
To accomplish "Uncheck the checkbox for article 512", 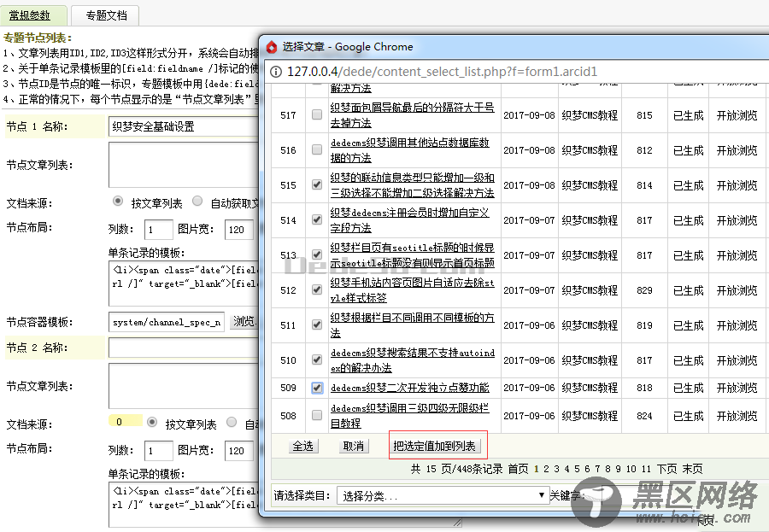I will coord(317,289).
